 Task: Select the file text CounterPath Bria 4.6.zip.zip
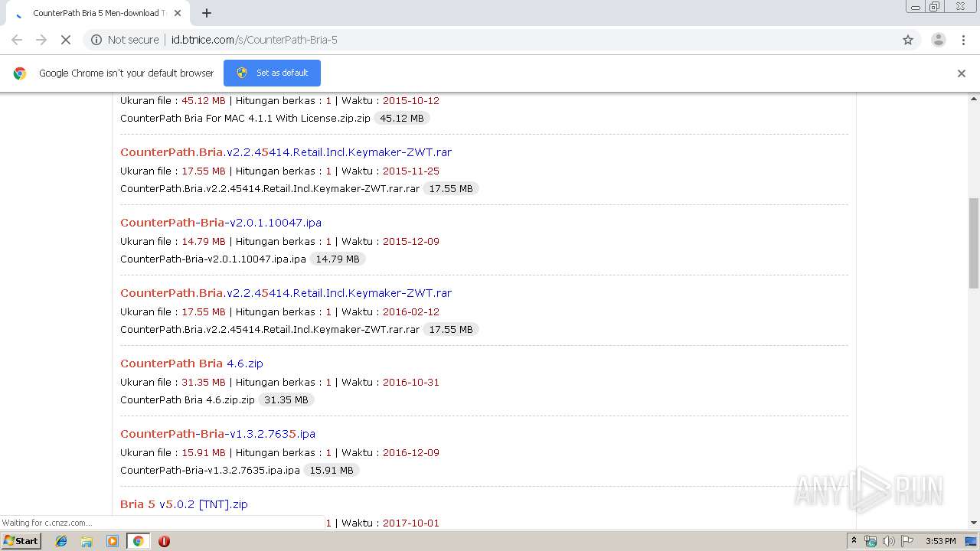pyautogui.click(x=188, y=399)
